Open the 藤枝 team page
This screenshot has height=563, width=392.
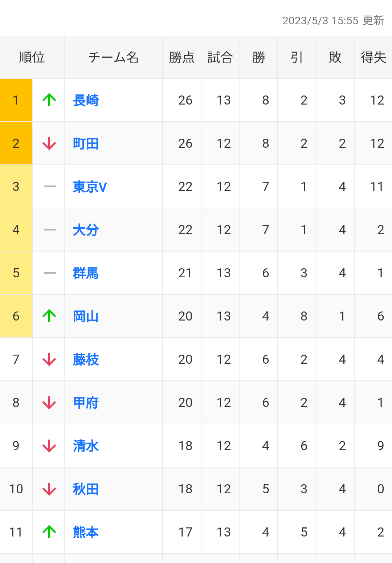pyautogui.click(x=86, y=360)
